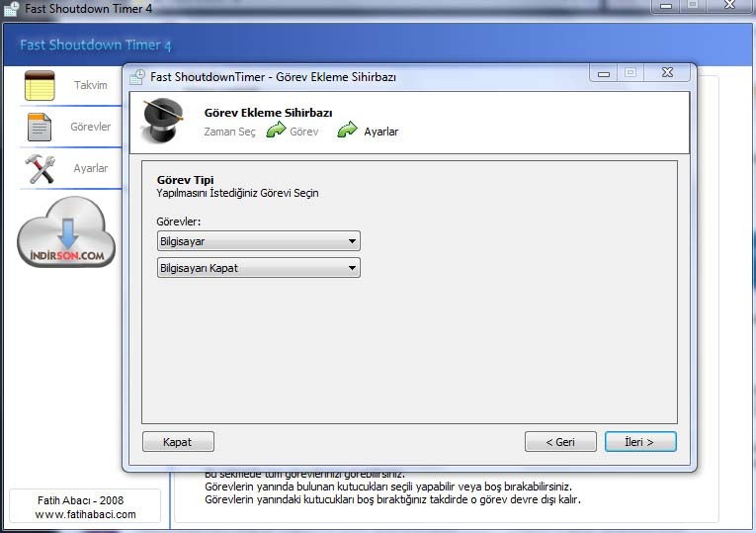This screenshot has height=533, width=756.
Task: Click the Fast Shoutdown Timer 4 blue banner title
Action: (96, 44)
